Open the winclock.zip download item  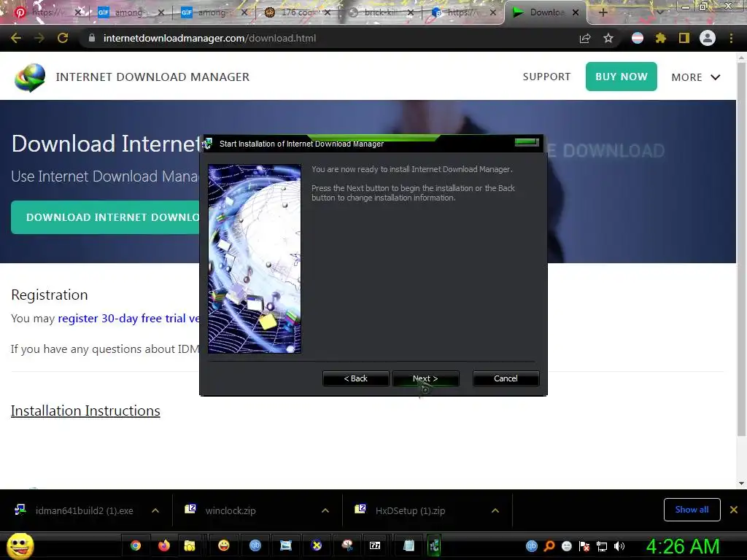(231, 510)
